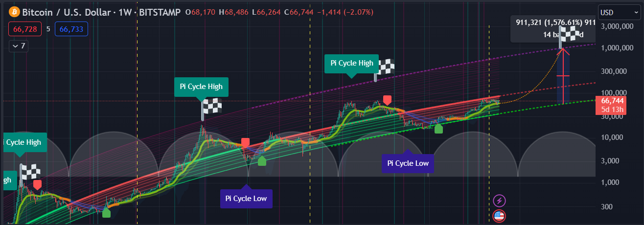Click the blue buy price button 66,733
Screen dimensions: 644x225
[71, 29]
